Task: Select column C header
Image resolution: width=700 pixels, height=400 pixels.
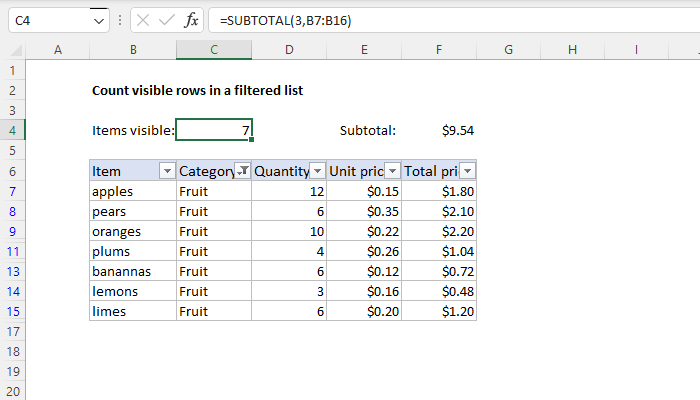Action: 214,49
